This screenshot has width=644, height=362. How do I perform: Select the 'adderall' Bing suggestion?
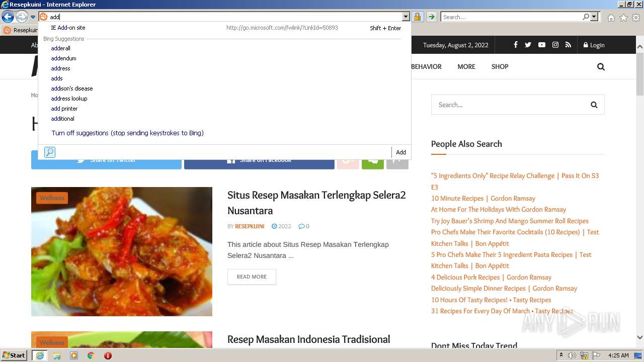coord(60,48)
